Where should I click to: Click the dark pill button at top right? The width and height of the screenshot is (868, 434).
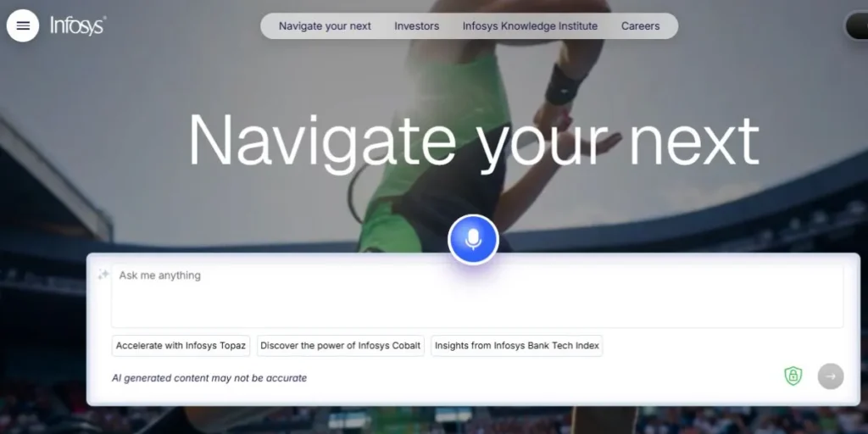pos(857,26)
